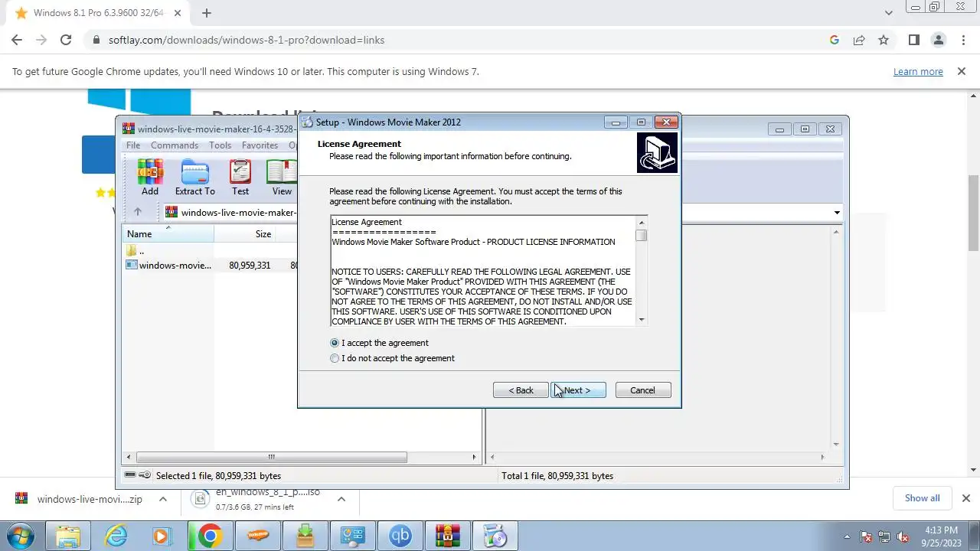Click the Chrome page vertical scrollbar thumb
Viewport: 980px width, 551px height.
coord(974,213)
